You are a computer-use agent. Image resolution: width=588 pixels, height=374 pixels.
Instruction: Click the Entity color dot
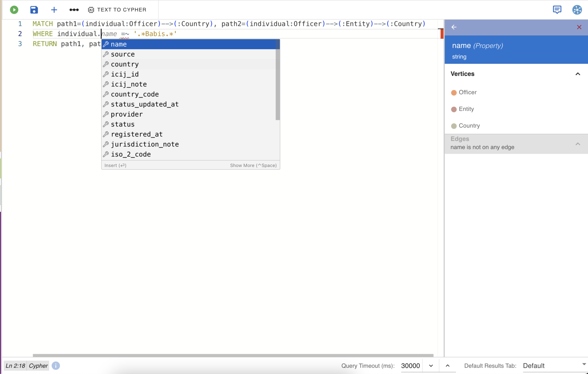click(x=454, y=109)
